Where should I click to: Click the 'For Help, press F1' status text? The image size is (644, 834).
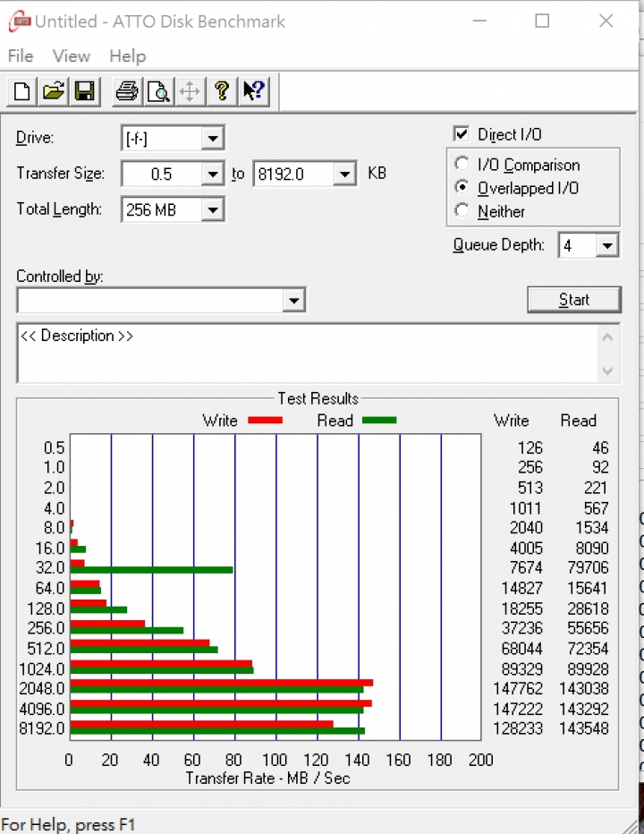(x=69, y=824)
